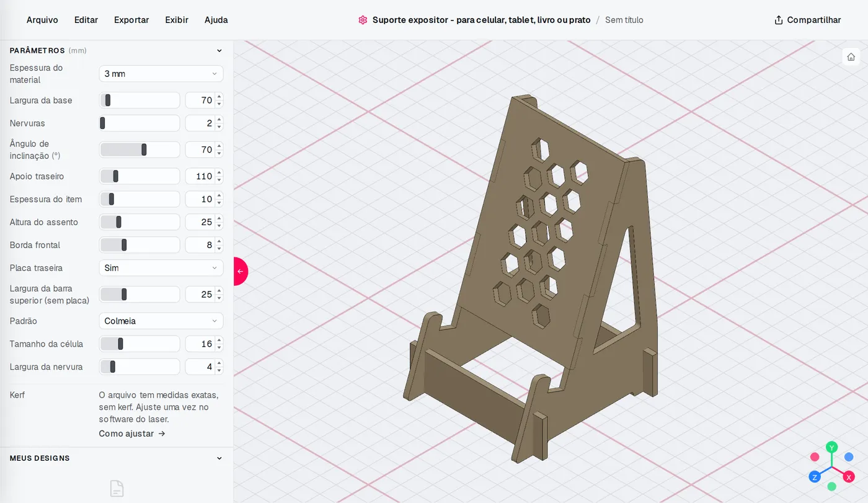Click the home view reset icon

point(851,57)
